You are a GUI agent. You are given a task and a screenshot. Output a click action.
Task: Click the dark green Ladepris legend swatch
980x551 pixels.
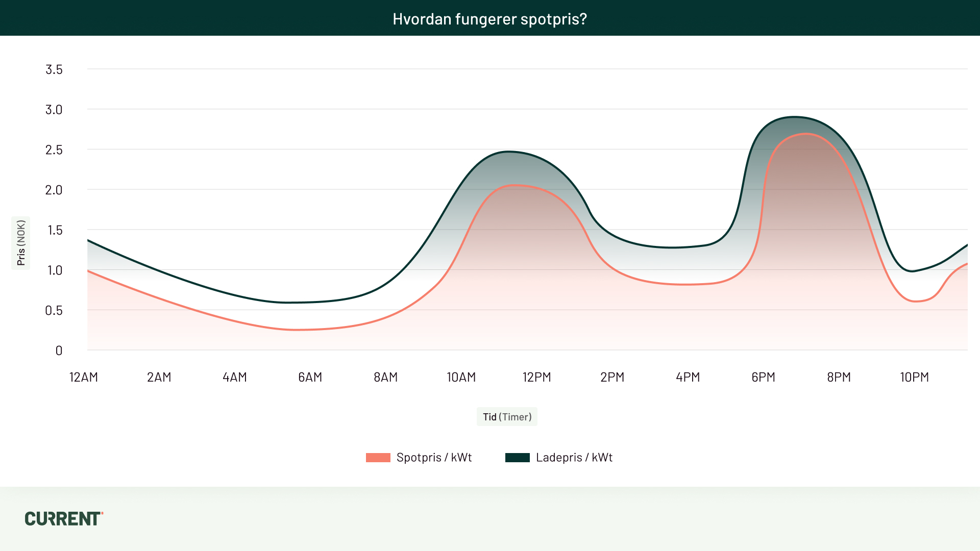(517, 458)
